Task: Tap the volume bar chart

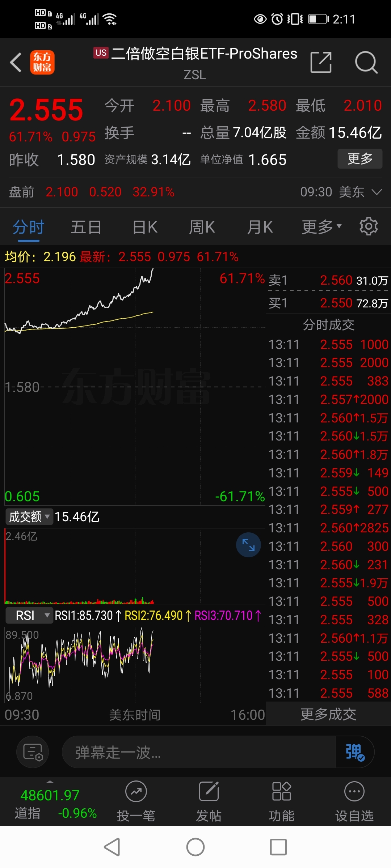Action: point(135,566)
